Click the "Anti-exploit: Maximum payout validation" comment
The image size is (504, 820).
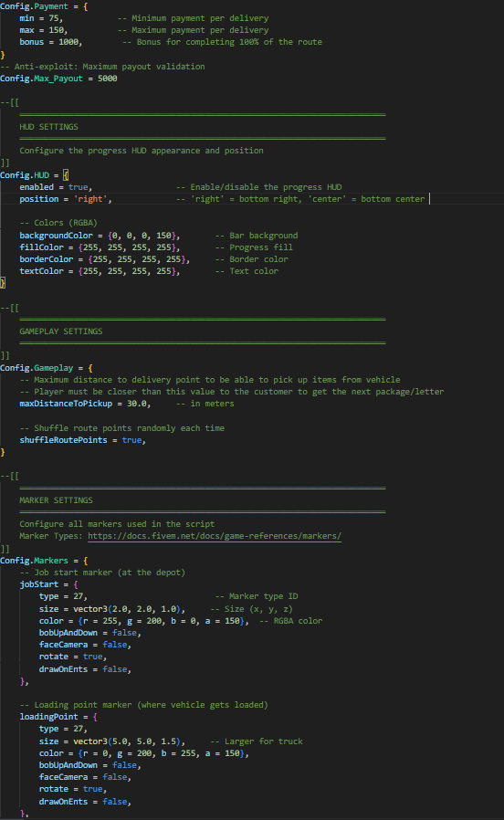tap(102, 67)
